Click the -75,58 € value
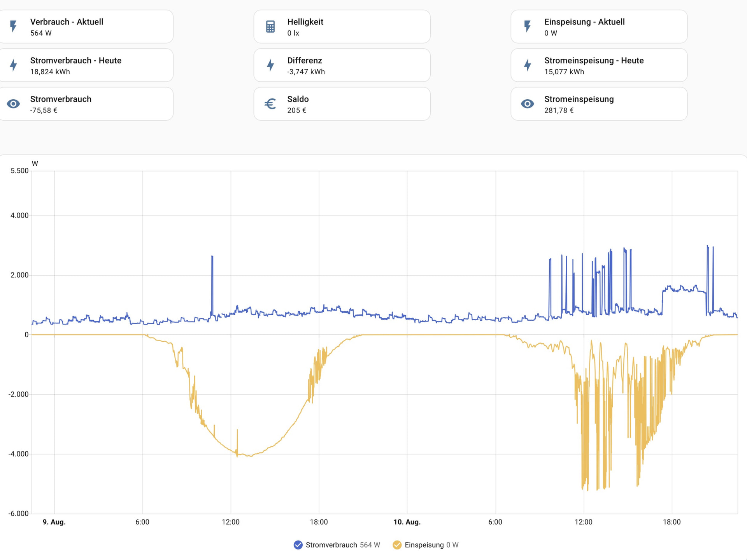 click(44, 111)
